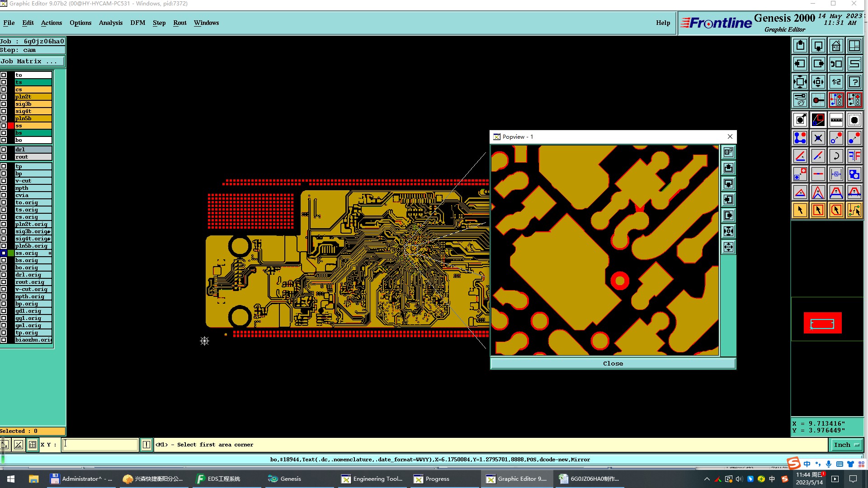Click the pan down icon in main toolbar
This screenshot has height=488, width=868.
818,46
